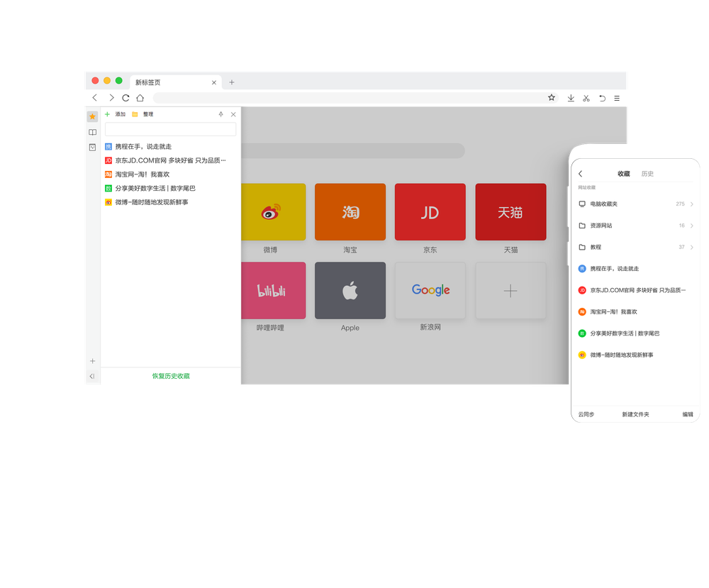709x588 pixels.
Task: Open the hamburger menu icon at top right
Action: 616,98
